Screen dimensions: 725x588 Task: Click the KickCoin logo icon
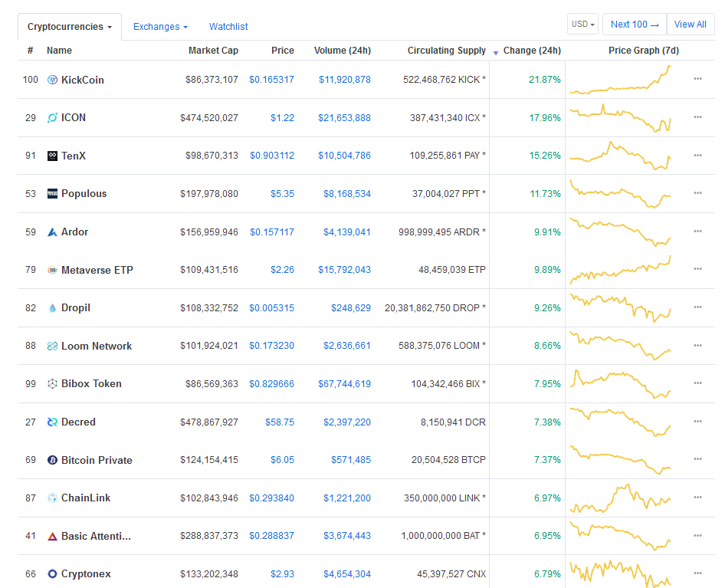pos(52,80)
